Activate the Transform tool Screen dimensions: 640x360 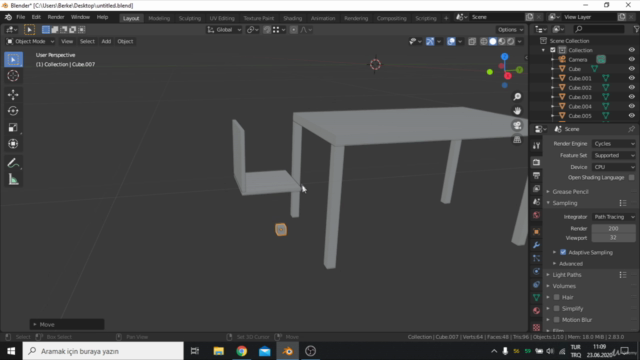13,144
